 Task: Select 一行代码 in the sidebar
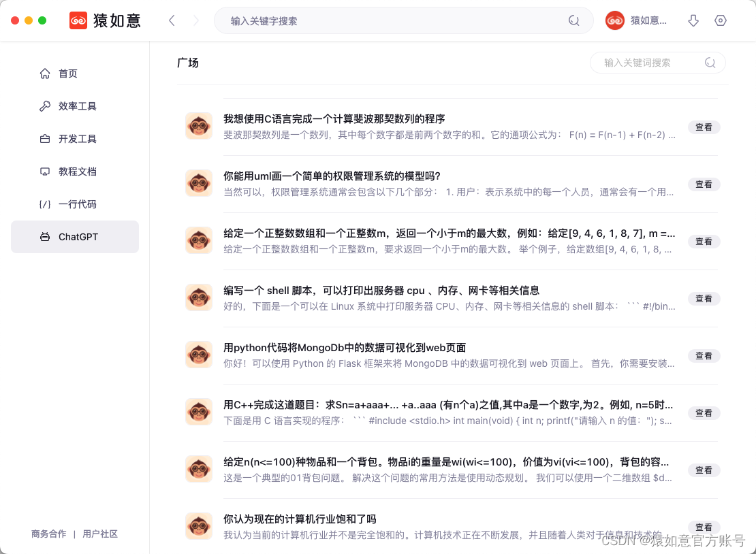click(x=75, y=204)
